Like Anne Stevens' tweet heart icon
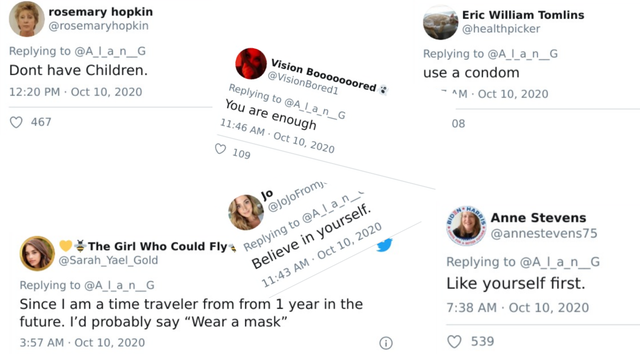The image size is (640, 360). click(x=454, y=341)
